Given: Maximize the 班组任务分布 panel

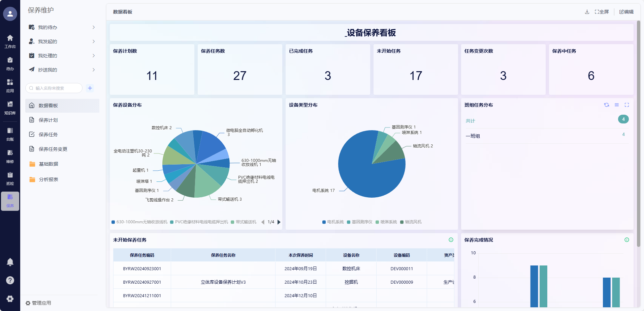Looking at the screenshot, I should pyautogui.click(x=627, y=105).
